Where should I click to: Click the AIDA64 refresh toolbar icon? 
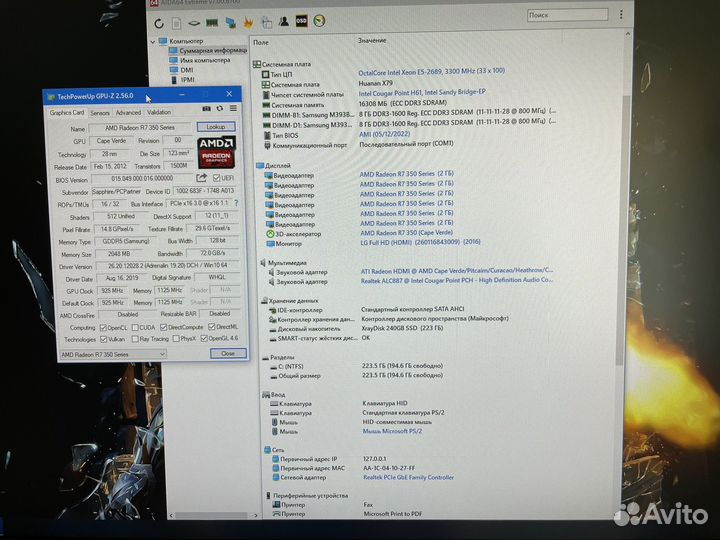point(159,23)
